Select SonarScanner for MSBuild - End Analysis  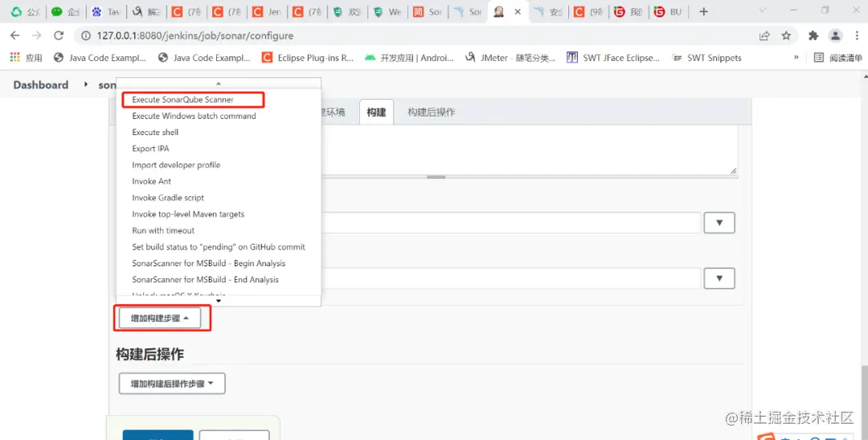tap(206, 279)
